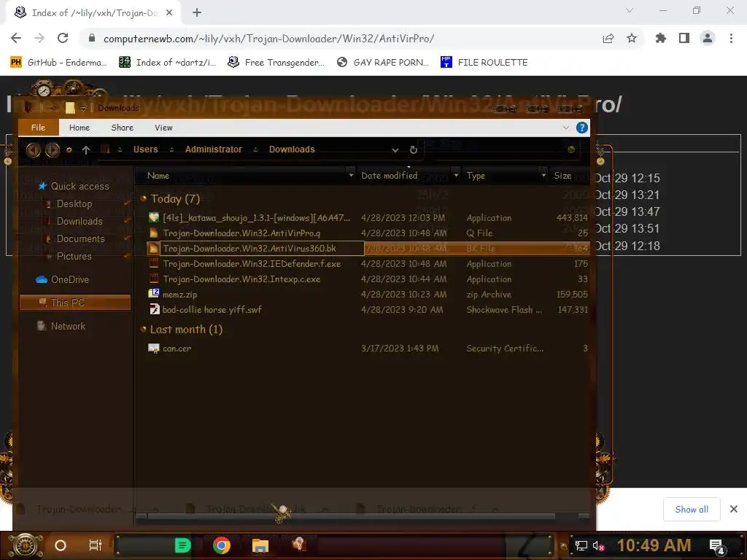Open the Type column filter dropdown

(543, 175)
